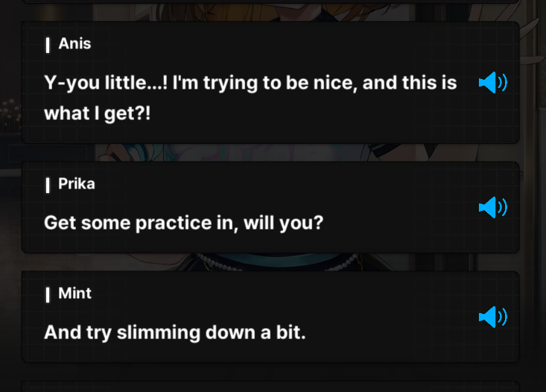This screenshot has width=546, height=392.
Task: Click the white marker bar beside Prika
Action: click(48, 186)
